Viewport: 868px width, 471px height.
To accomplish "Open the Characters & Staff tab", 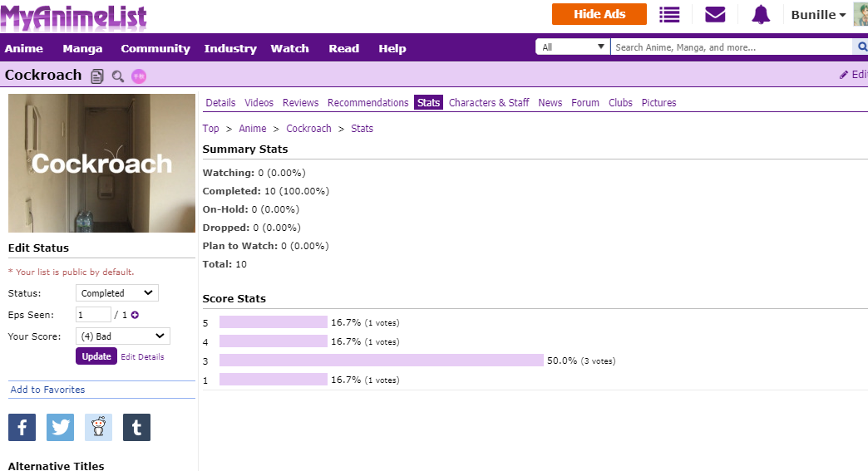I will pyautogui.click(x=489, y=103).
